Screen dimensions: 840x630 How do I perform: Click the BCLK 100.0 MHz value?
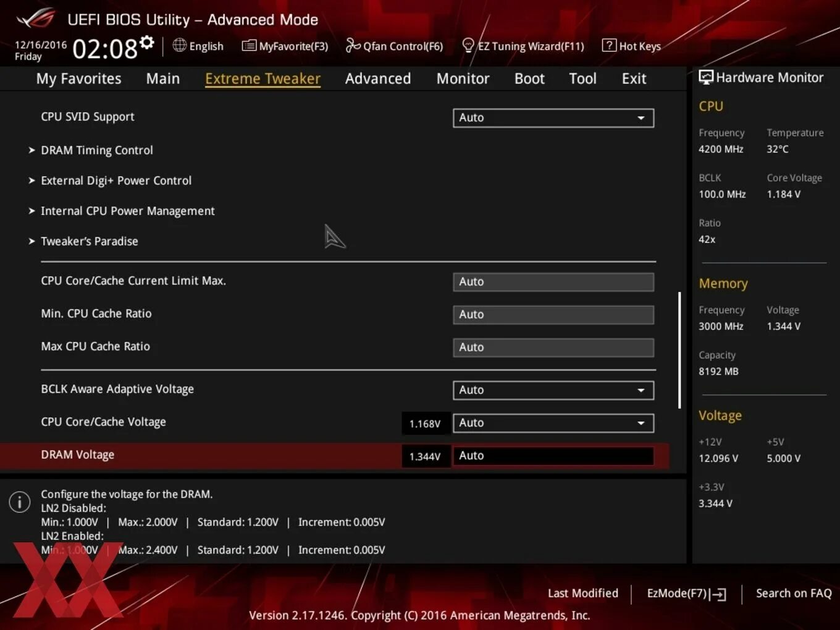click(722, 194)
